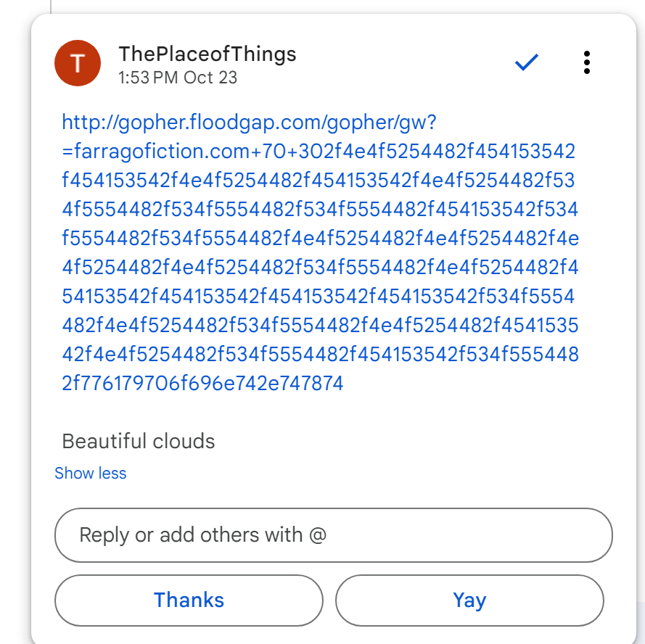Click the link line starting with 54153542f4541
The width and height of the screenshot is (645, 644).
point(319,297)
